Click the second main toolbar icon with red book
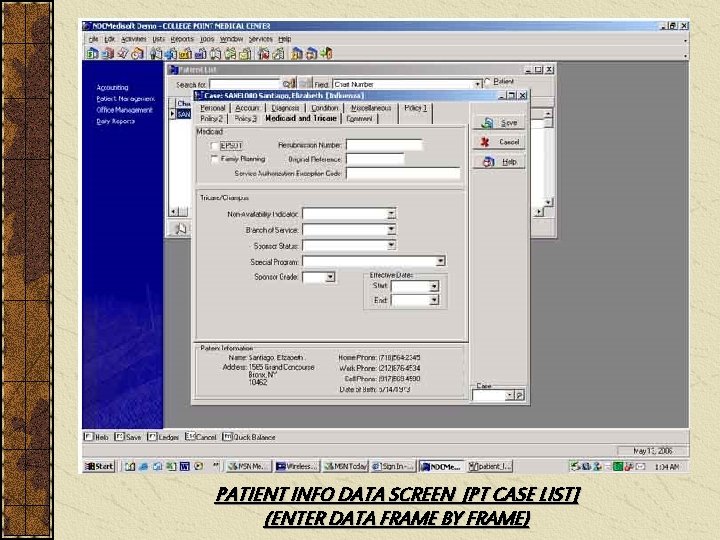Image resolution: width=720 pixels, height=540 pixels. click(107, 53)
